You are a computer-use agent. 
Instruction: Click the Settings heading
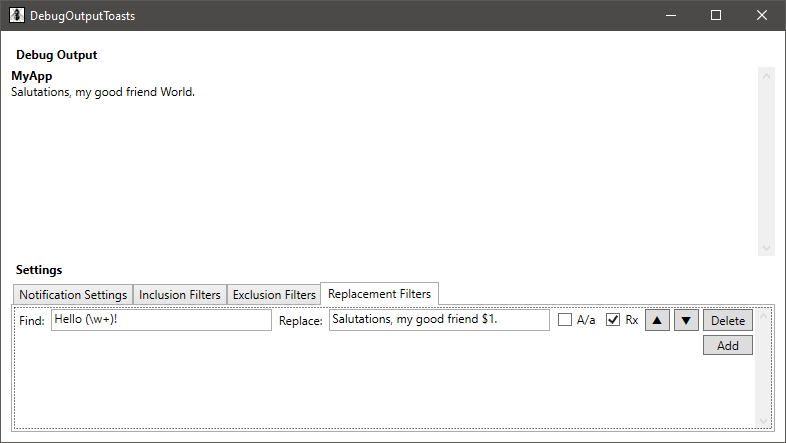[39, 270]
